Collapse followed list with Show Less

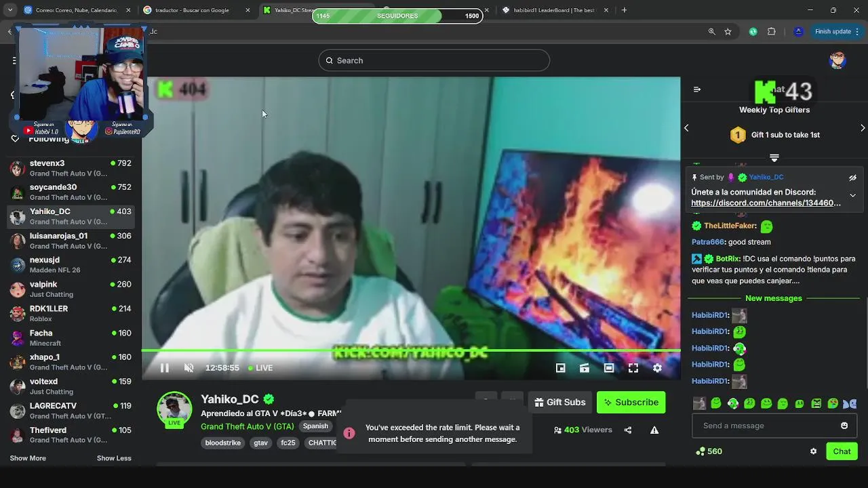(114, 458)
